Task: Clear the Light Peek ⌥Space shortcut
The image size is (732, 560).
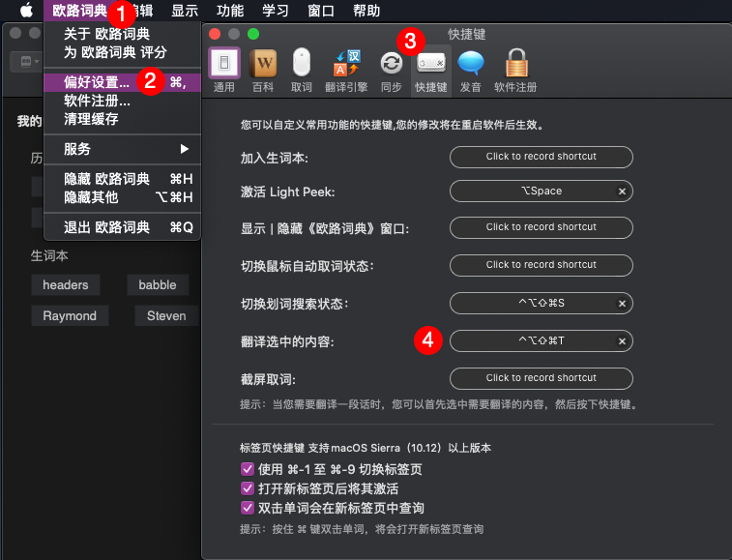Action: [x=622, y=192]
